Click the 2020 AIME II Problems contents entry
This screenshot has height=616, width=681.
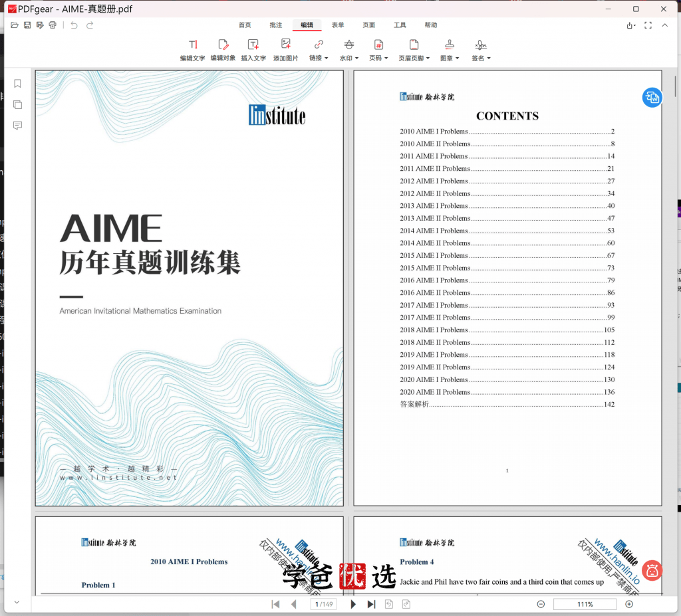coord(507,392)
